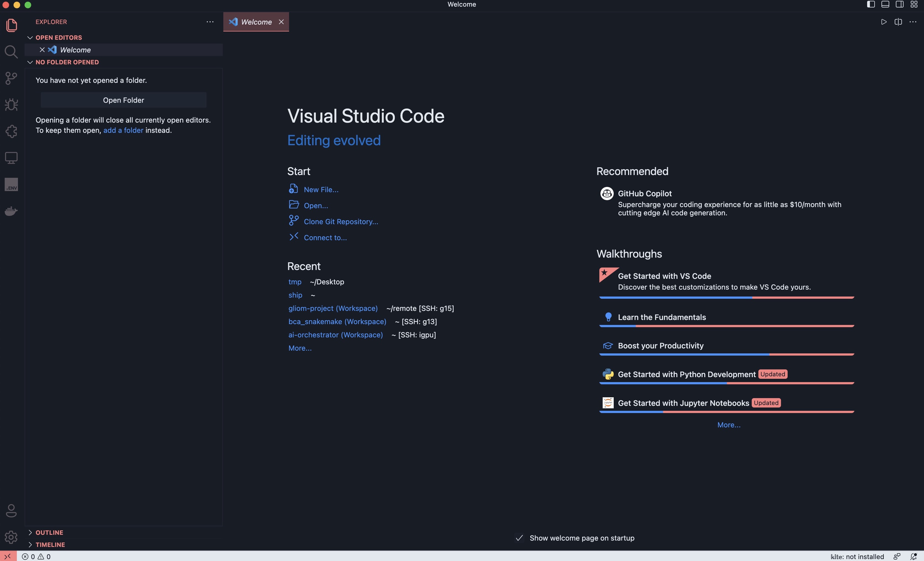The height and width of the screenshot is (561, 924).
Task: Open the Manage gear icon
Action: coord(11,537)
